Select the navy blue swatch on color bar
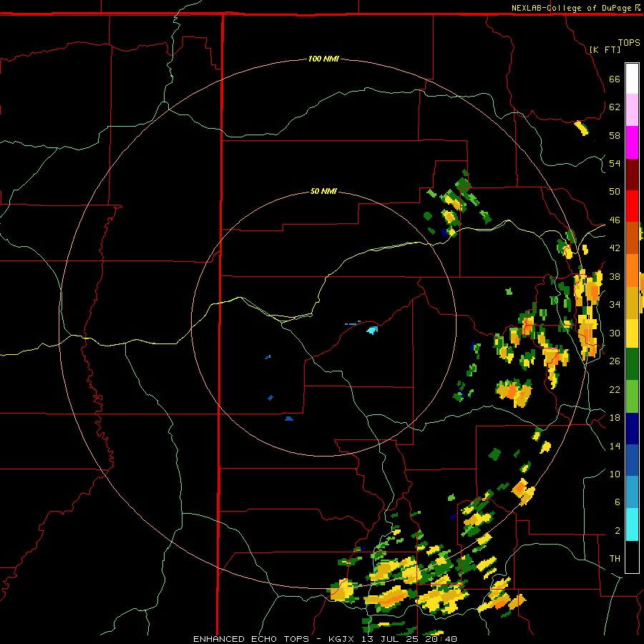 632,429
